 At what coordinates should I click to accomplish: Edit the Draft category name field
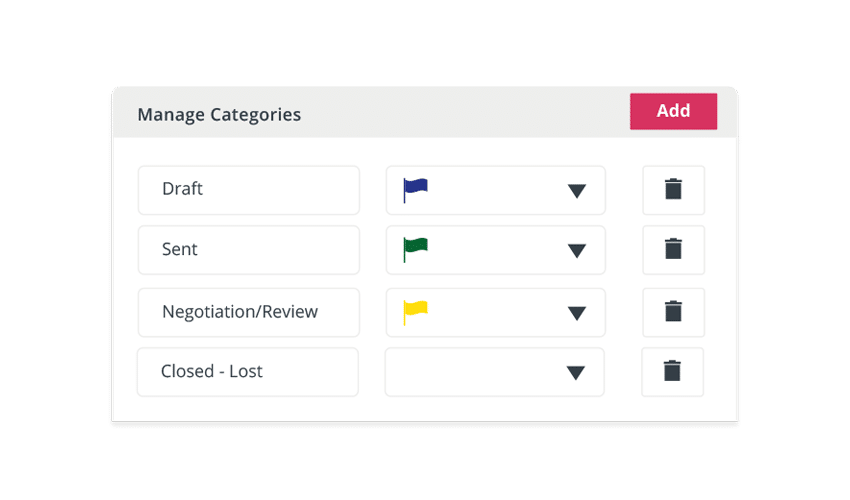248,189
